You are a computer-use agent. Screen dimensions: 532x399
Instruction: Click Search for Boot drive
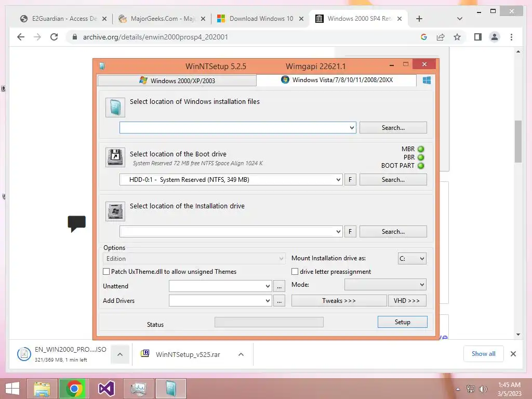click(393, 179)
